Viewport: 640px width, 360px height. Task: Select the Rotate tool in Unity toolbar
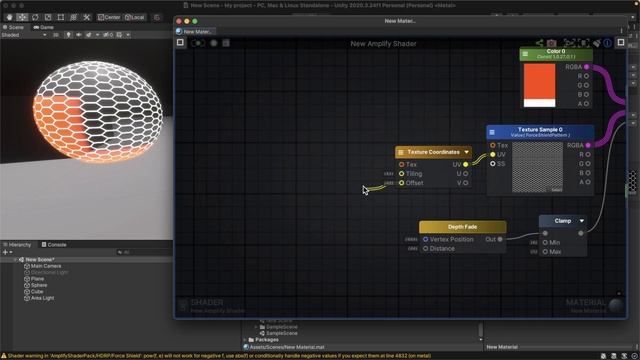35,17
